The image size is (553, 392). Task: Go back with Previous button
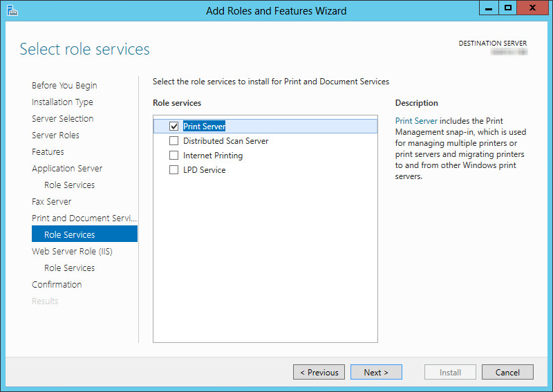[318, 372]
